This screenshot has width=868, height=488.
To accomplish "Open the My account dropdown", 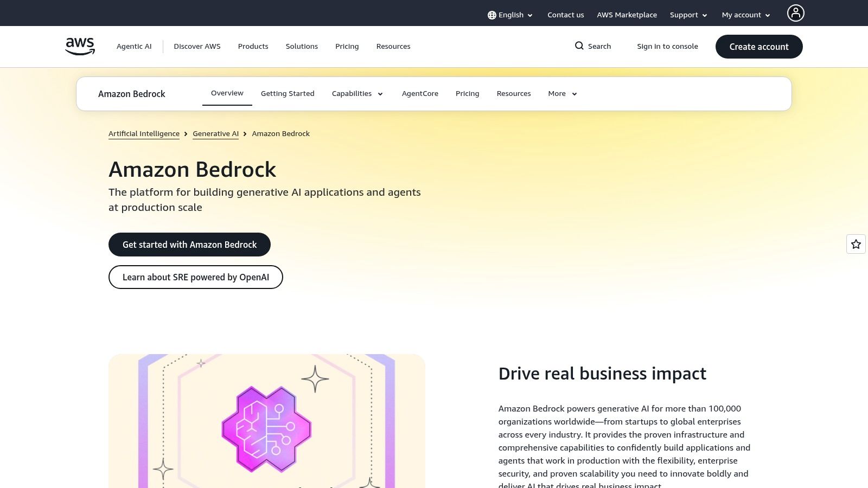I will pos(746,15).
